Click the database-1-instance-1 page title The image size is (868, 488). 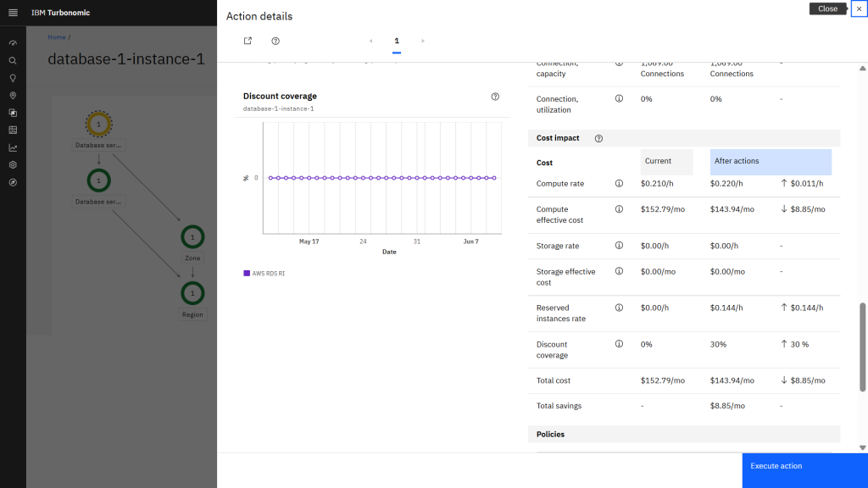[126, 59]
